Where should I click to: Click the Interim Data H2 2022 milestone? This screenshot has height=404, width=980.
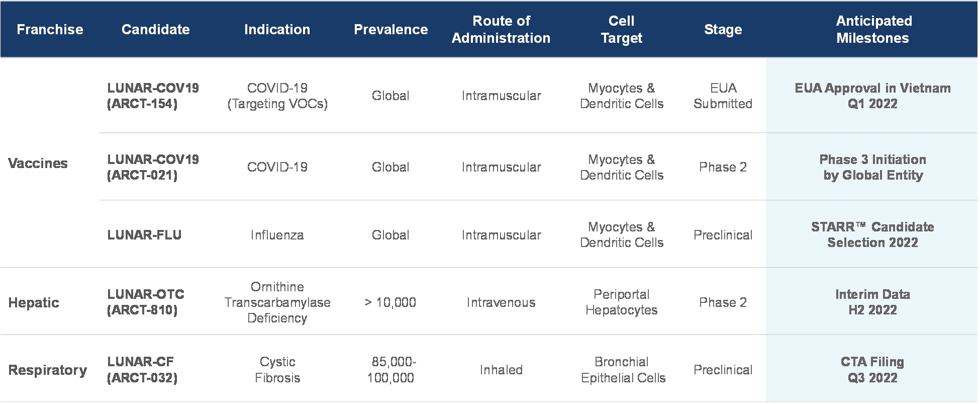(x=872, y=302)
